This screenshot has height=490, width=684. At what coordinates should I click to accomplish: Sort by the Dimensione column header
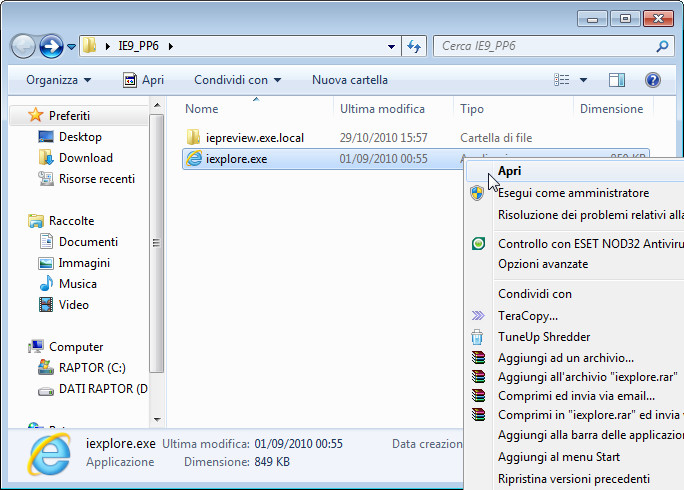(613, 109)
